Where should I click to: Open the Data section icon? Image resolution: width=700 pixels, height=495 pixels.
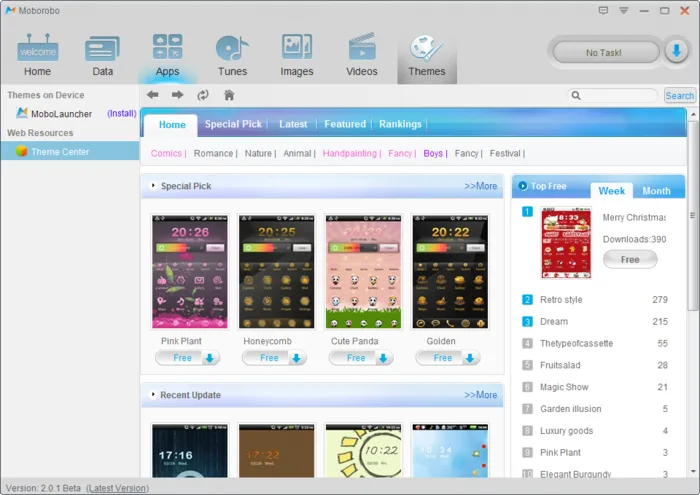point(102,48)
